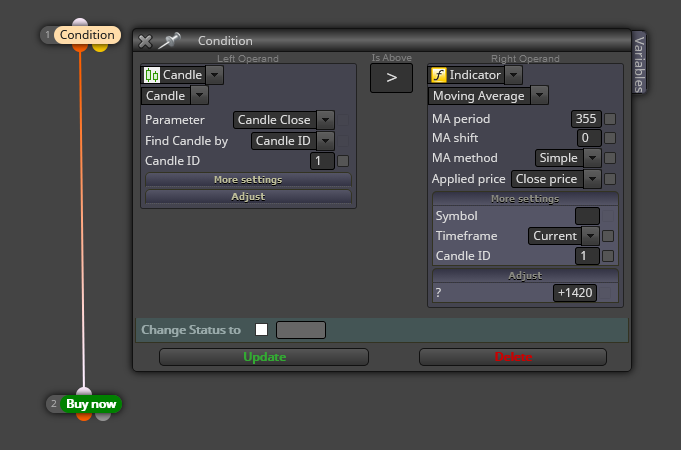Click the Change Status to value field
The image size is (681, 450).
pyautogui.click(x=301, y=330)
